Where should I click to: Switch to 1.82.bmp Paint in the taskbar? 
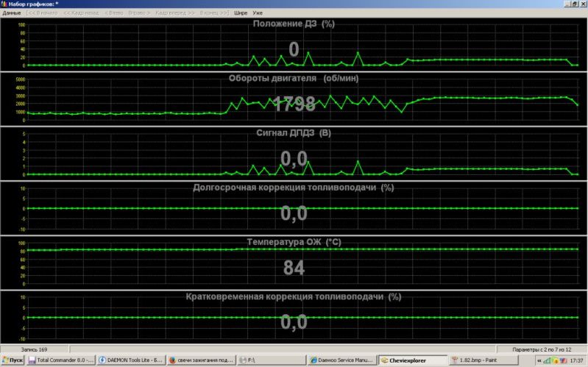point(479,360)
